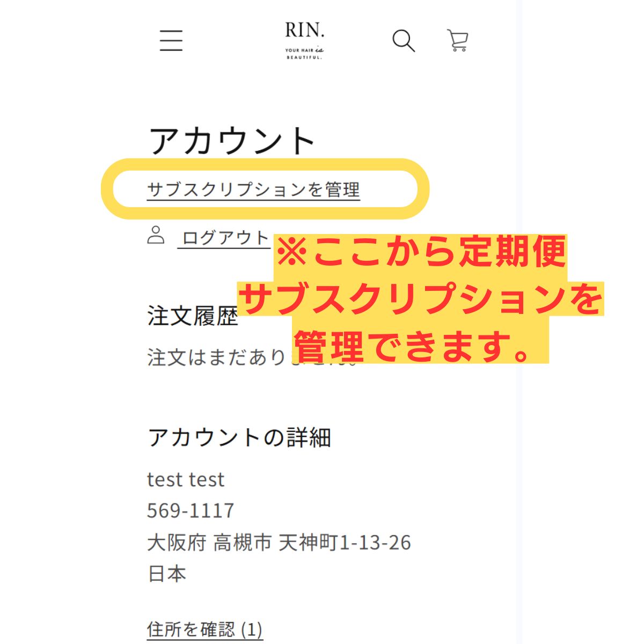Viewport: 644px width, 644px height.
Task: Click the 注文履歴 section heading
Action: pos(192,316)
